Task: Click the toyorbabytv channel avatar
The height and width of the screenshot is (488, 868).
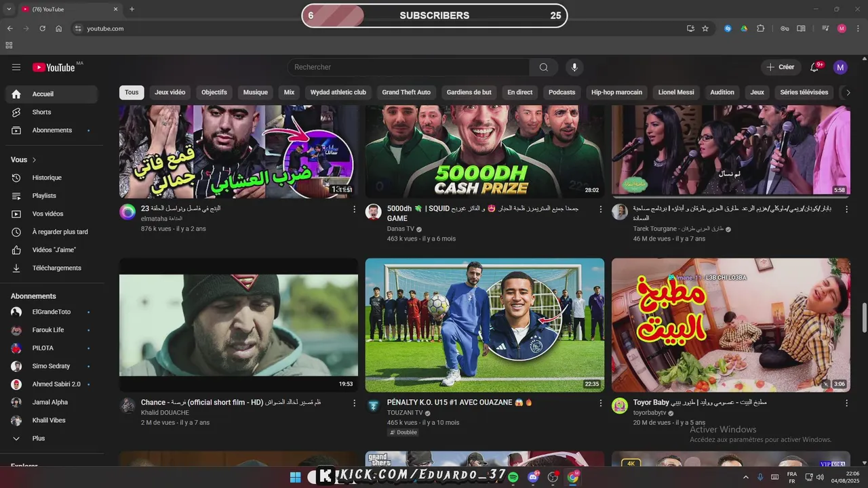Action: pyautogui.click(x=620, y=406)
